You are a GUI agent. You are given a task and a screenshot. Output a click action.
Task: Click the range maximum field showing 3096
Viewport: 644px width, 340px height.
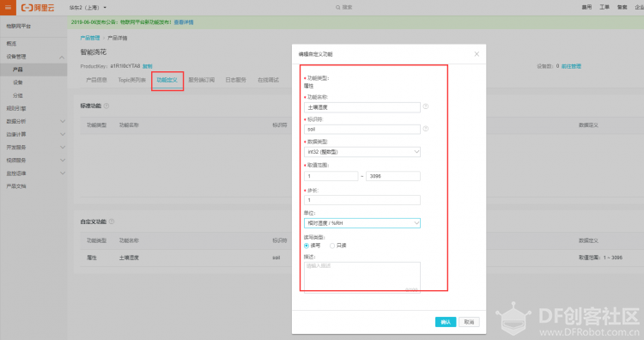393,176
